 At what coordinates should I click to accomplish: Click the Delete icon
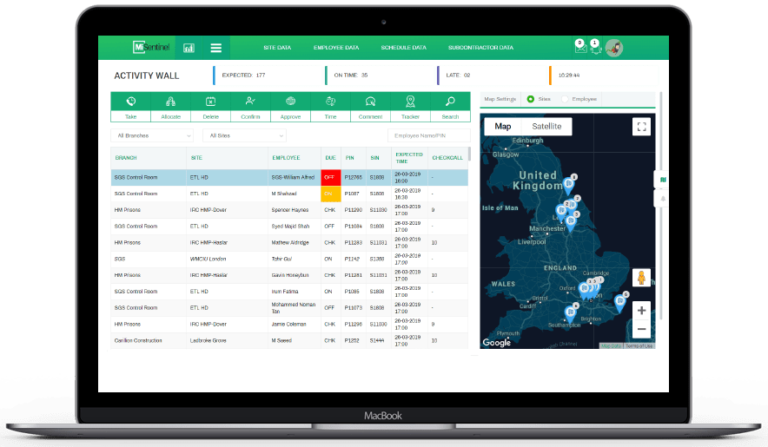[x=211, y=101]
